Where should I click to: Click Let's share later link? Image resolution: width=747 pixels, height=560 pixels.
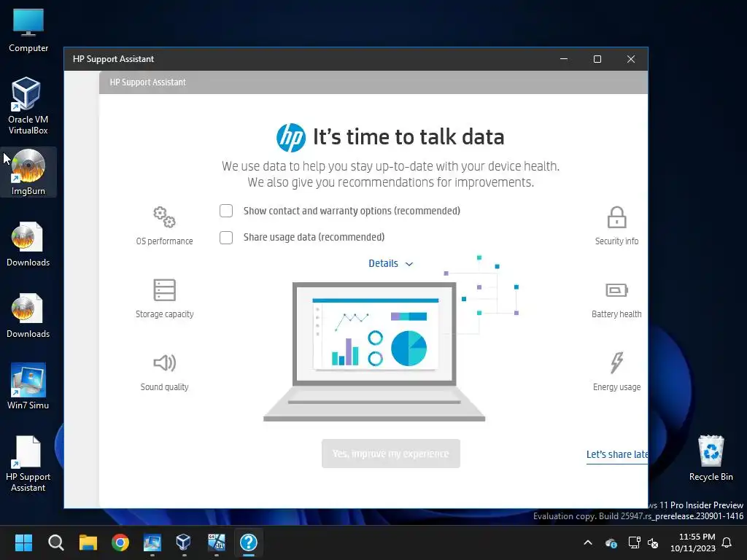tap(617, 454)
